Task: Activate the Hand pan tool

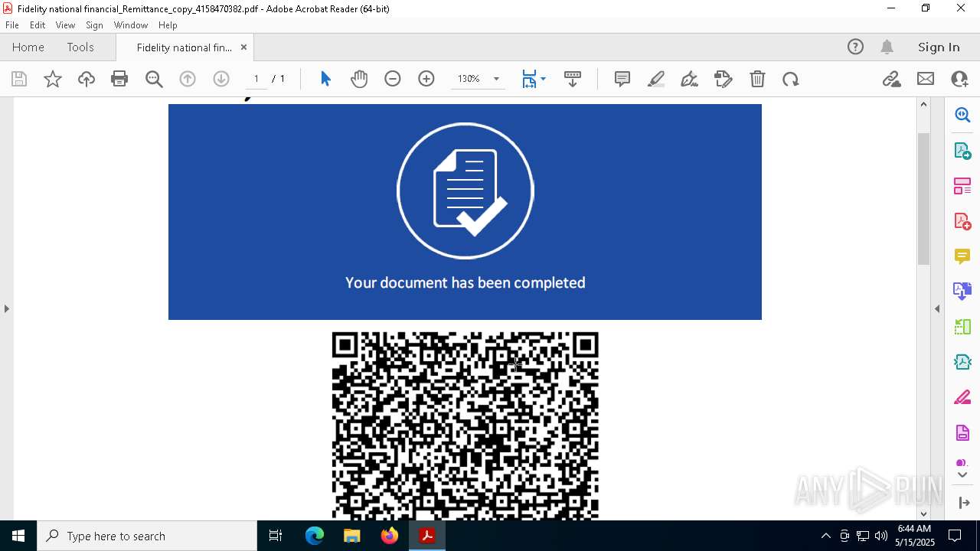Action: point(359,79)
